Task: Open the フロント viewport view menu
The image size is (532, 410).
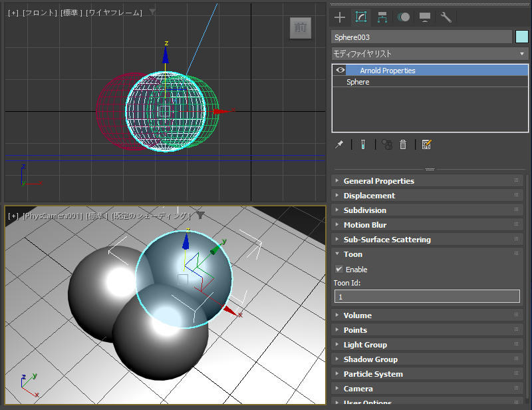Action: pyautogui.click(x=40, y=13)
